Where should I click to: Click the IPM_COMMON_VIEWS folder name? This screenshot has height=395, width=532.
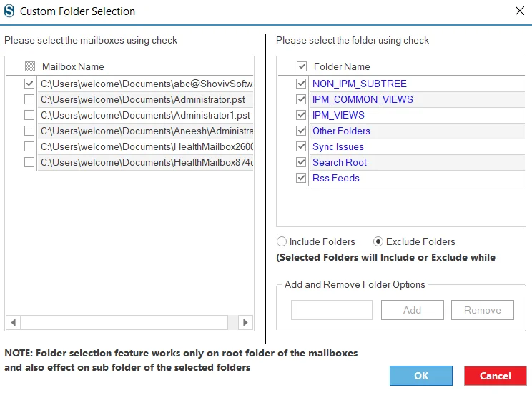click(x=363, y=99)
